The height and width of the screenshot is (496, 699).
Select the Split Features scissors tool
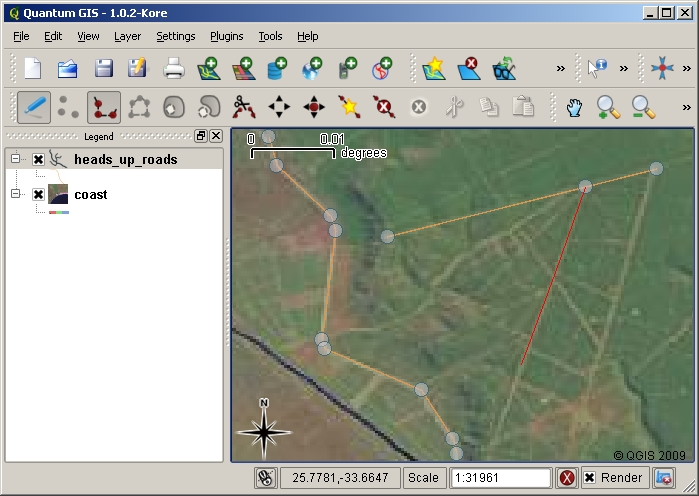point(243,106)
